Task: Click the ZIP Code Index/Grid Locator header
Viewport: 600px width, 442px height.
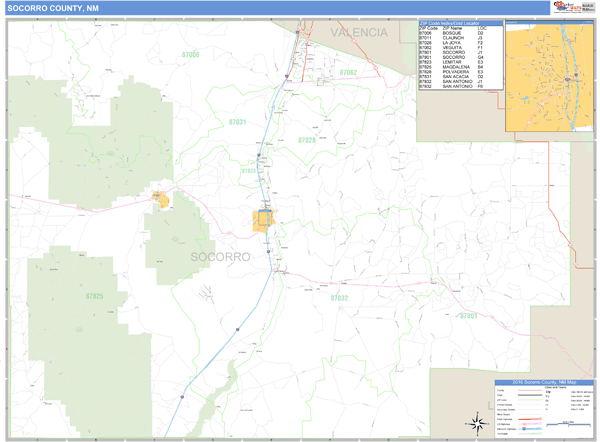Action: [x=460, y=22]
